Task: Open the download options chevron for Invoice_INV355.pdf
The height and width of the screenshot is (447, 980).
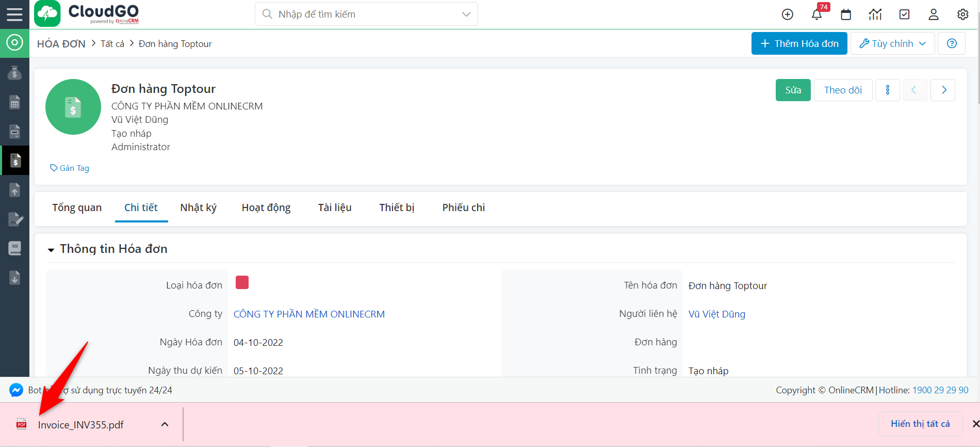Action: (165, 424)
